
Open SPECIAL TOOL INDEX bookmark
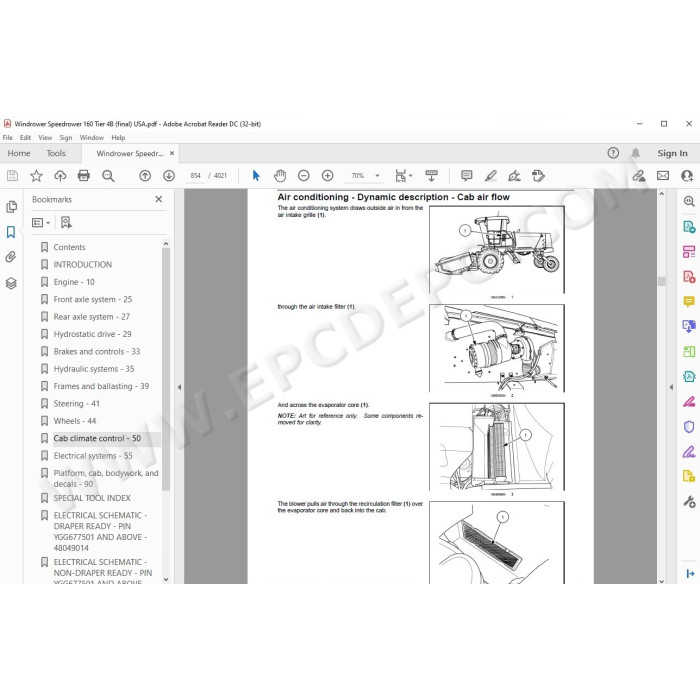tap(92, 498)
